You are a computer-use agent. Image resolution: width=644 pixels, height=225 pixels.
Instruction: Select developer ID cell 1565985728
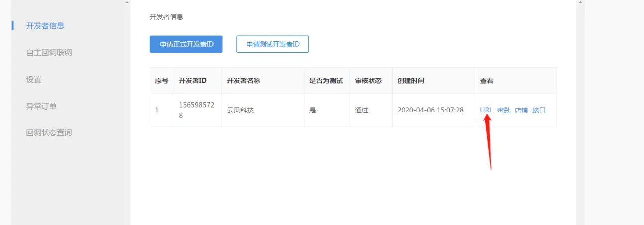(198, 110)
